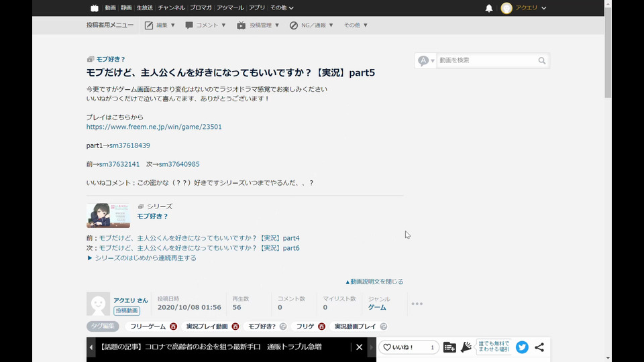Click the scrollbar down arrow

608,358
